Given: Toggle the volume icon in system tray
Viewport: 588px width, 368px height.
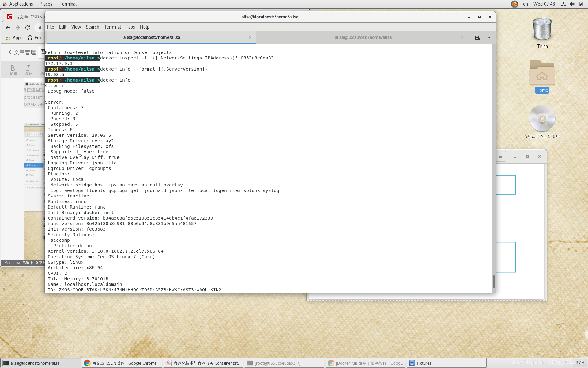Looking at the screenshot, I should tap(572, 4).
